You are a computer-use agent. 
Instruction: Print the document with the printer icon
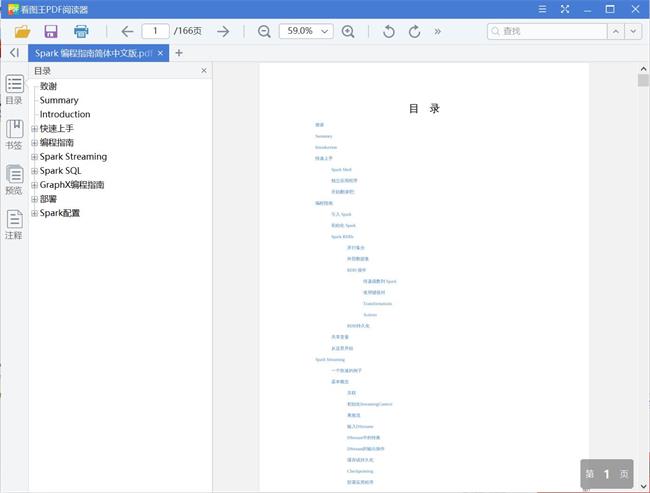tap(81, 31)
